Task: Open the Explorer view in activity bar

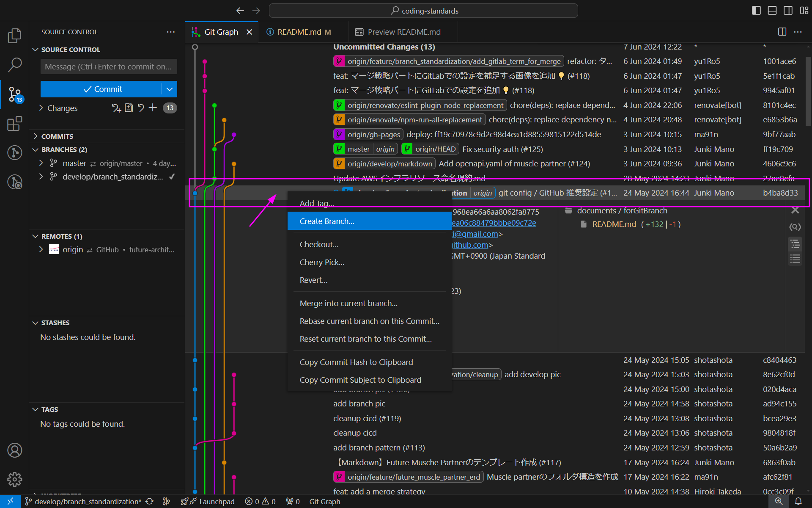Action: click(x=14, y=36)
